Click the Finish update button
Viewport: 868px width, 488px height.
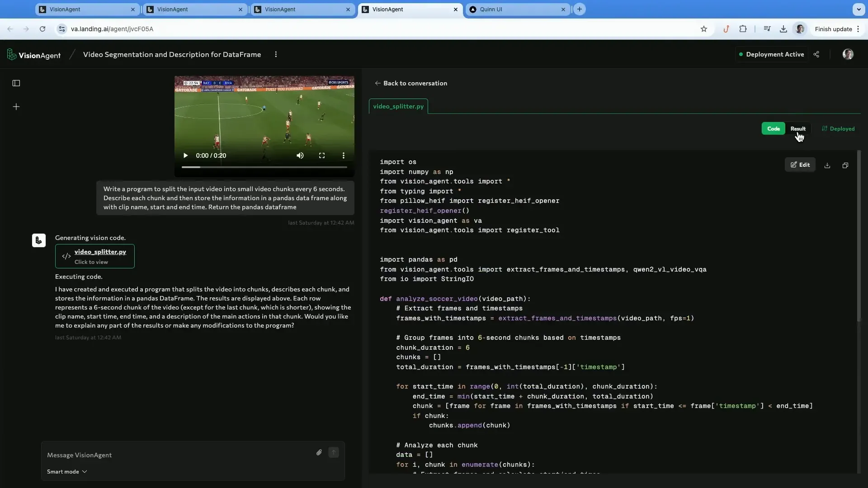tap(836, 29)
